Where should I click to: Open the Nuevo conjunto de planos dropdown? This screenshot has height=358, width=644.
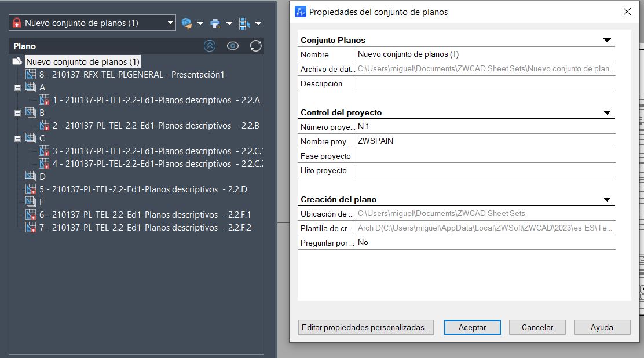pos(170,23)
